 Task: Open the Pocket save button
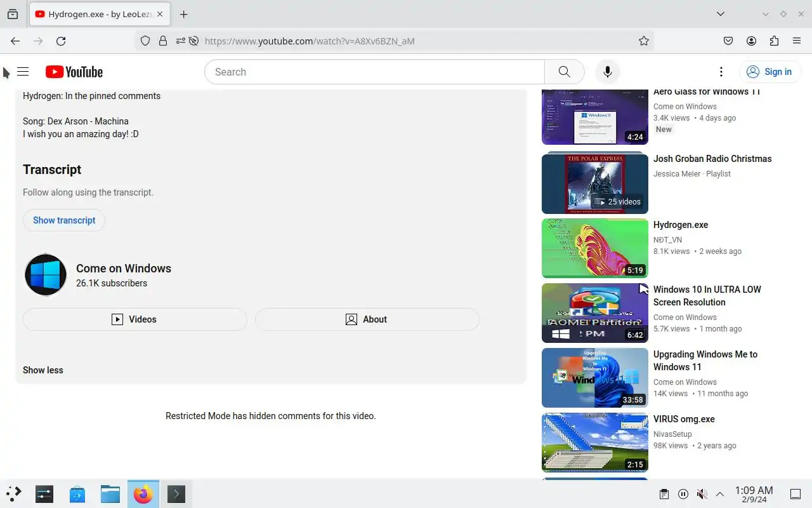point(728,41)
